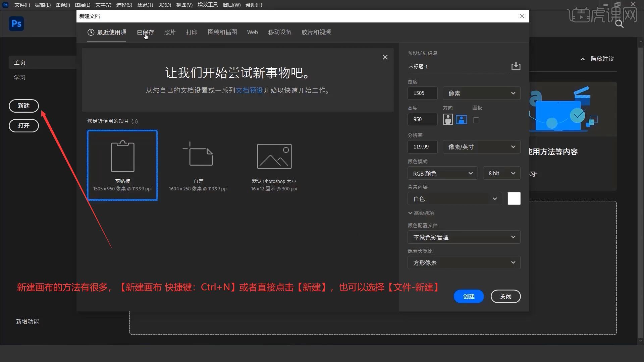This screenshot has height=362, width=644.
Task: Select the portrait orientation icon
Action: point(447,119)
